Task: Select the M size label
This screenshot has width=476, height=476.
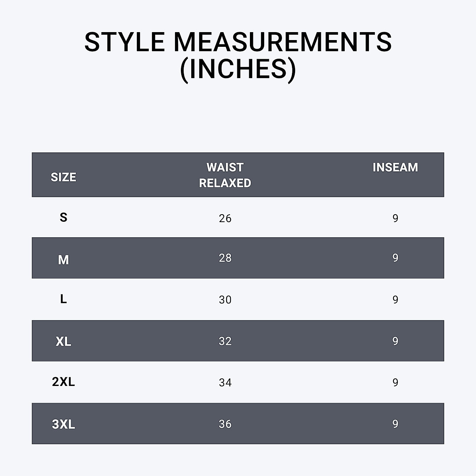Action: pyautogui.click(x=63, y=260)
